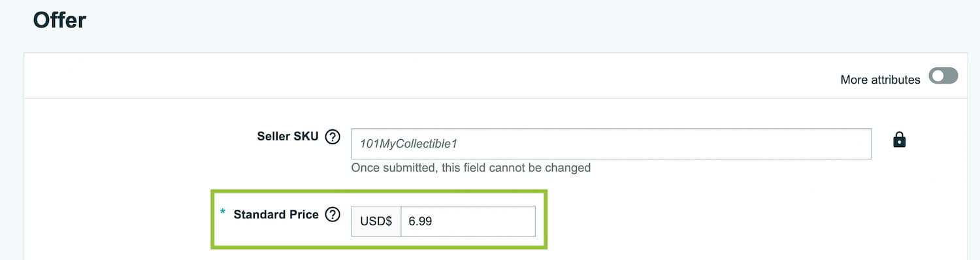980x260 pixels.
Task: Place cursor on the 6.99 price value
Action: point(420,221)
